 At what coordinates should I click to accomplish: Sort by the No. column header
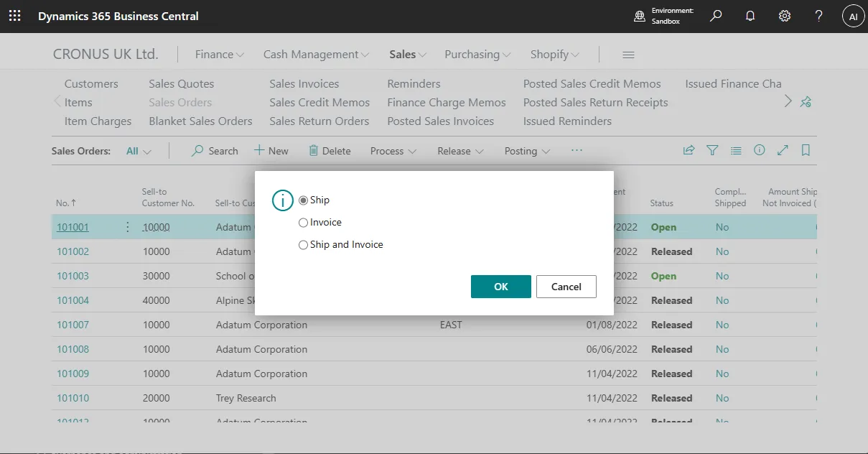66,203
